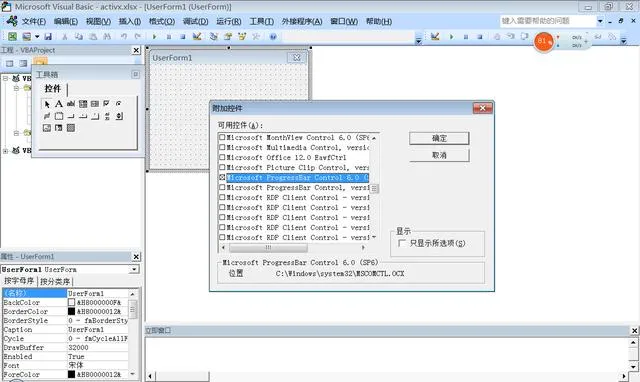
Task: Click the help question input field
Action: [x=548, y=21]
